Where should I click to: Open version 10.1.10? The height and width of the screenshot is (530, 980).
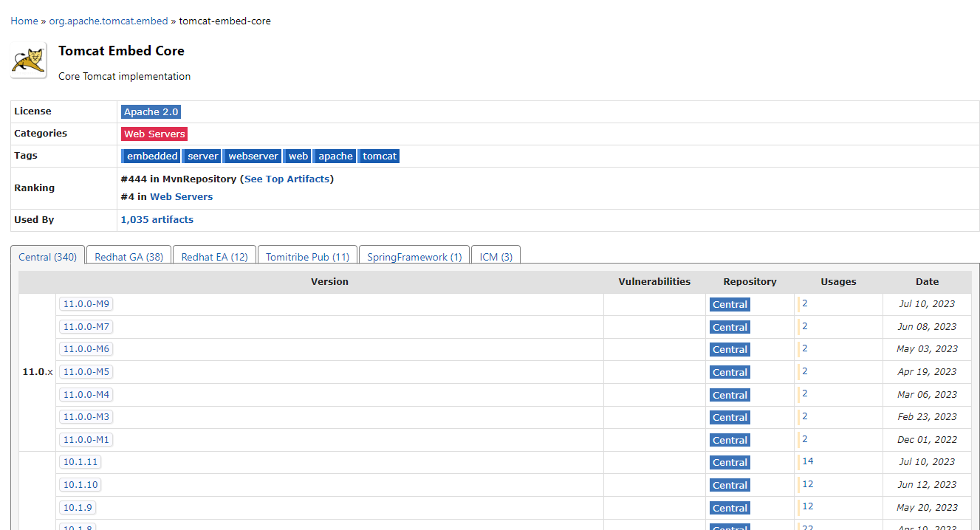click(80, 484)
